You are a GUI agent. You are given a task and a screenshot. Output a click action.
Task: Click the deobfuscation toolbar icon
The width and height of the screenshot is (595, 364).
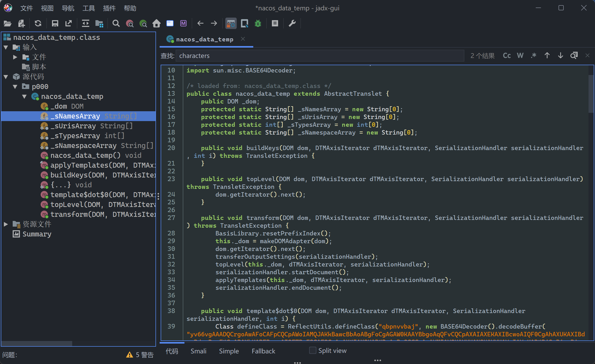click(231, 24)
